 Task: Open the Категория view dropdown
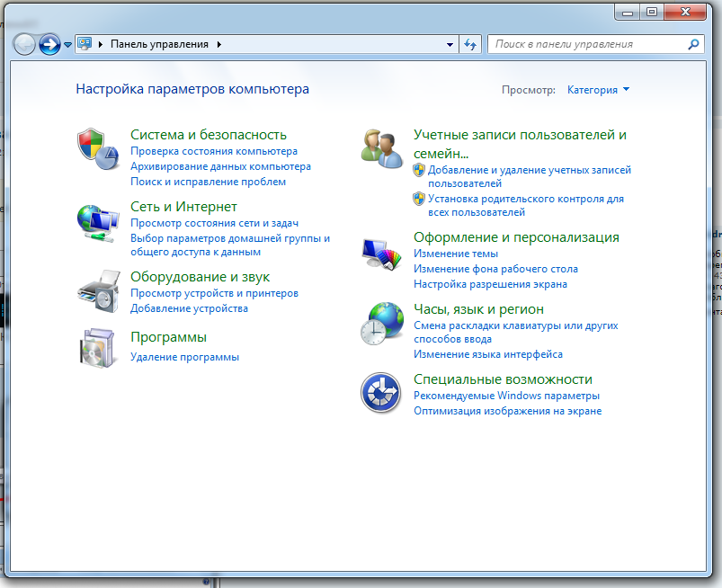598,90
